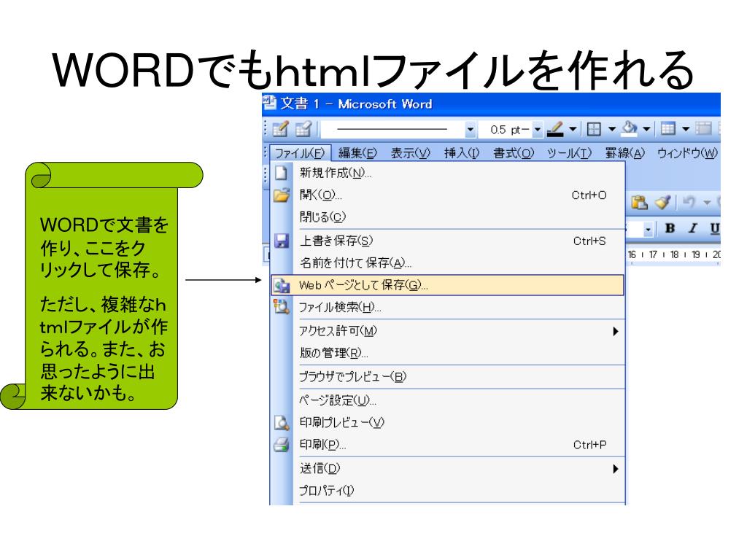This screenshot has height=560, width=747.
Task: Choose 印刷プレビュー(V) menu entry
Action: (x=447, y=422)
